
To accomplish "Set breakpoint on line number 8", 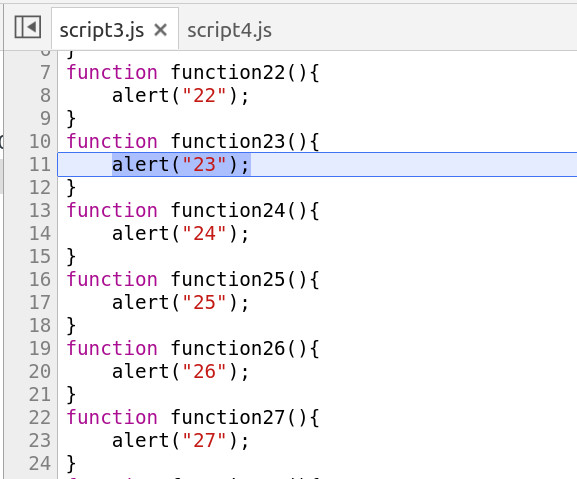I will (x=45, y=95).
